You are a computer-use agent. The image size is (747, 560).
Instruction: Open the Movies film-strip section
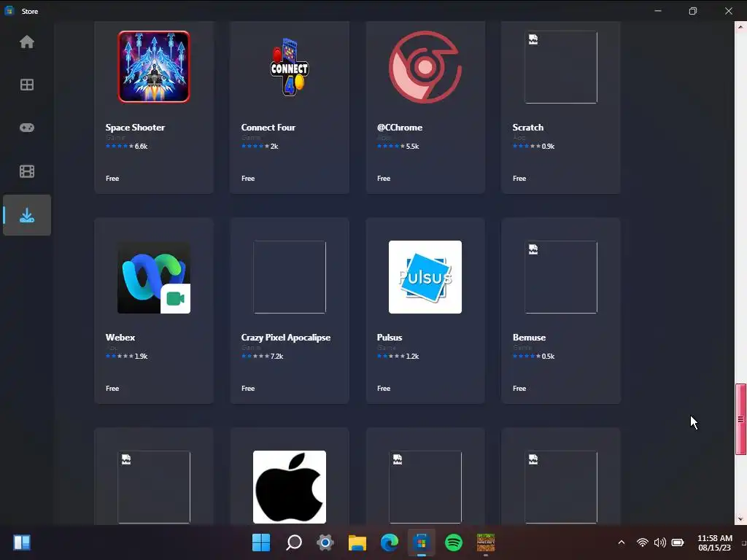(27, 171)
